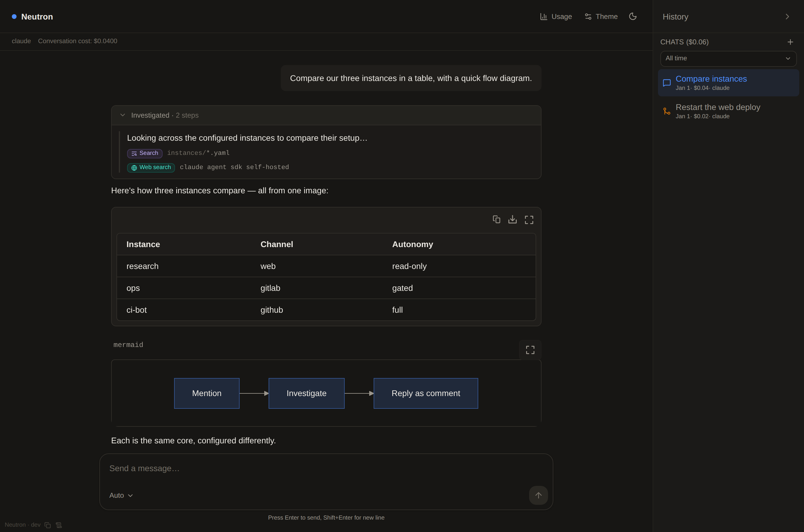The height and width of the screenshot is (532, 804).
Task: Toggle dark mode moon icon
Action: (x=633, y=16)
